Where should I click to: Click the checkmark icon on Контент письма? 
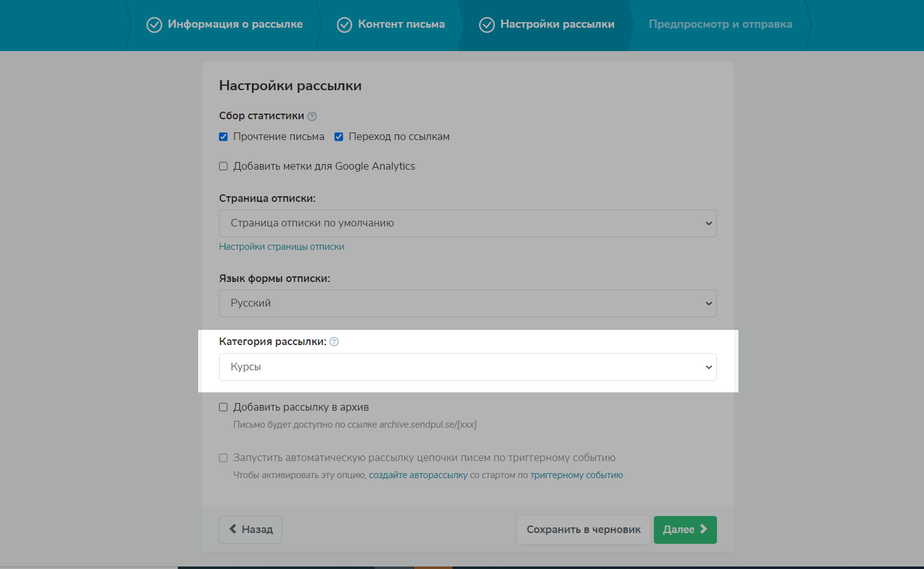pos(345,25)
